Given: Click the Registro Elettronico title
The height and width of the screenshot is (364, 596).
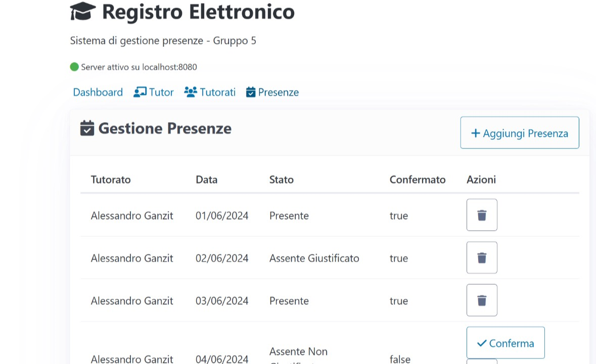Looking at the screenshot, I should click(x=198, y=12).
